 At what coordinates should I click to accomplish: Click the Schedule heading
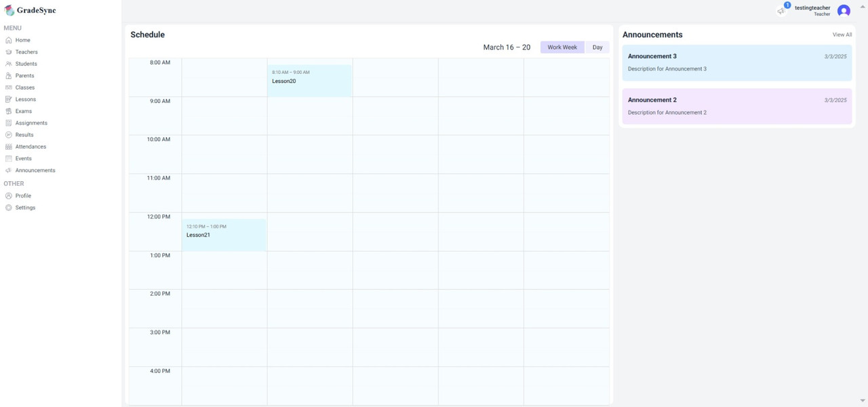coord(147,35)
